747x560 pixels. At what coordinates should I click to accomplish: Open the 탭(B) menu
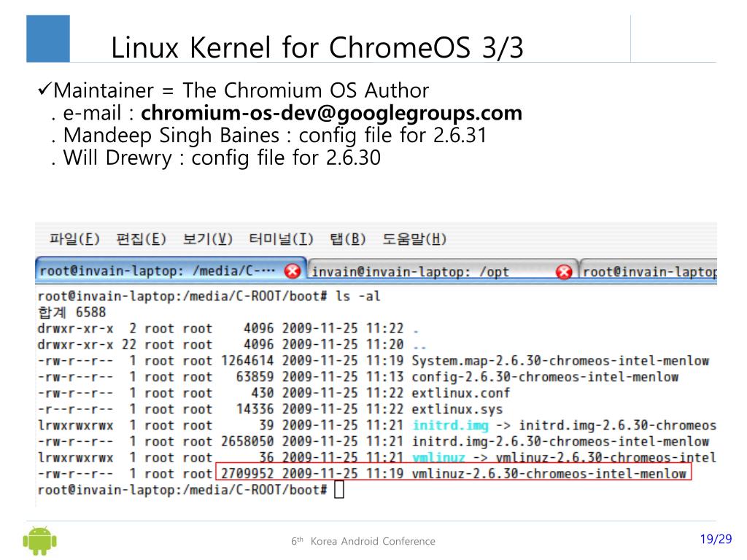(348, 238)
